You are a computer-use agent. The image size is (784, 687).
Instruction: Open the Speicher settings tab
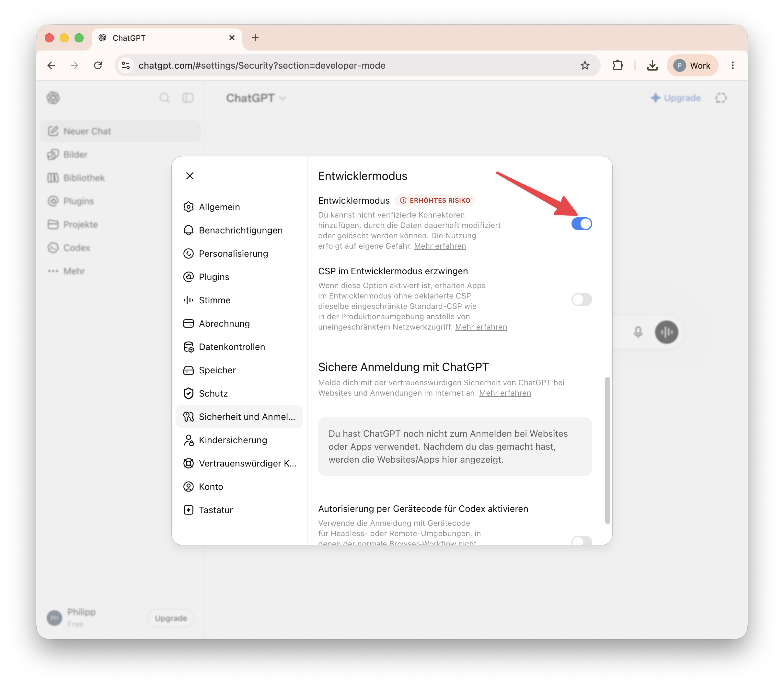coord(239,370)
